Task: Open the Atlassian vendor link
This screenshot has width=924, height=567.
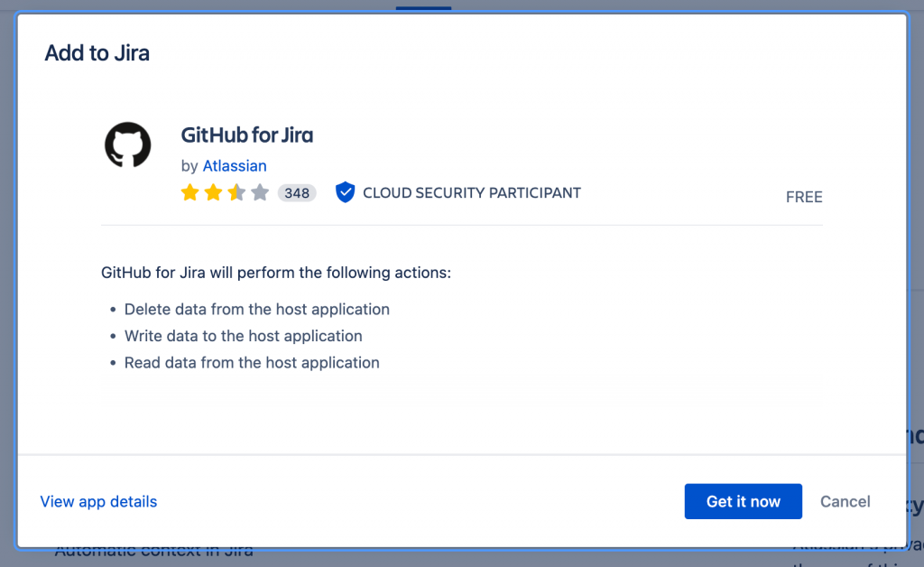Action: pyautogui.click(x=235, y=166)
